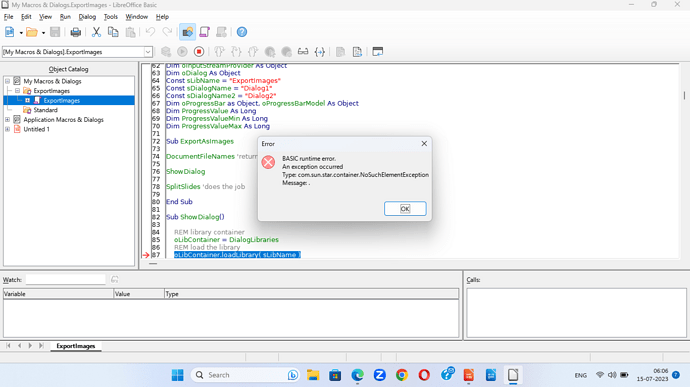Click the Watch expression input field

66,280
